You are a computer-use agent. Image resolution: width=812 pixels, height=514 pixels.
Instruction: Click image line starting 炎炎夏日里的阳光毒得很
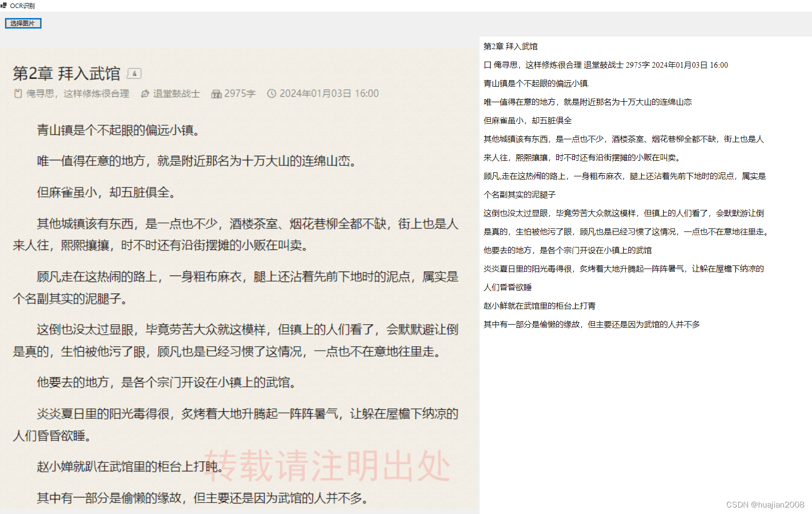(x=247, y=414)
